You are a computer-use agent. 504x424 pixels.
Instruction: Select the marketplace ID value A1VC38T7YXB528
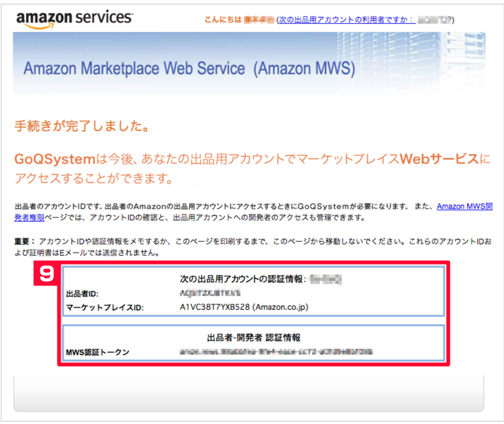pyautogui.click(x=215, y=307)
